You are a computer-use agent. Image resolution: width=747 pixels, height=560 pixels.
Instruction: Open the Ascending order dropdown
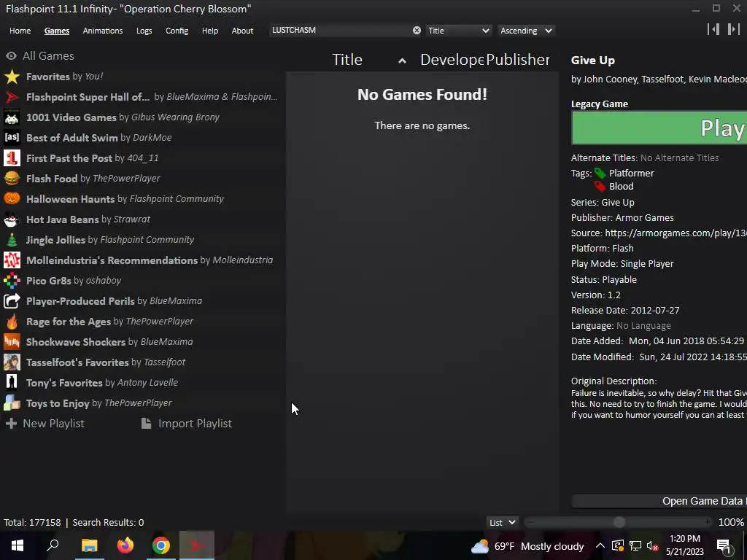(526, 31)
